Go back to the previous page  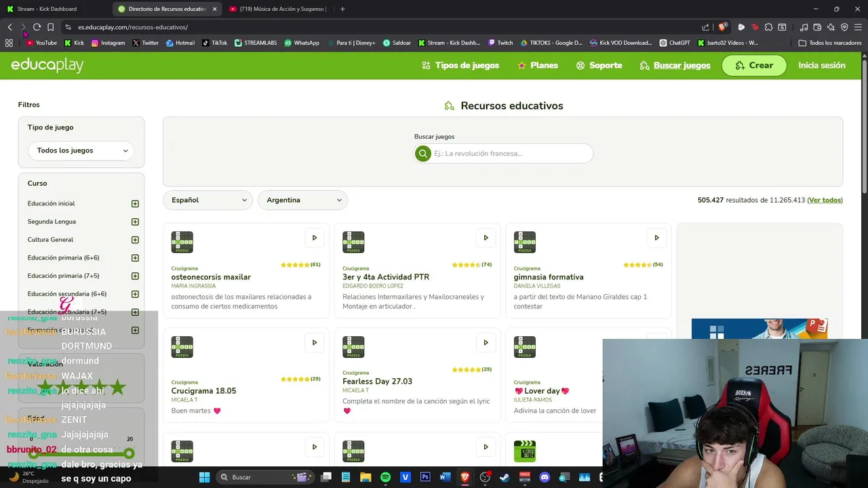click(10, 27)
